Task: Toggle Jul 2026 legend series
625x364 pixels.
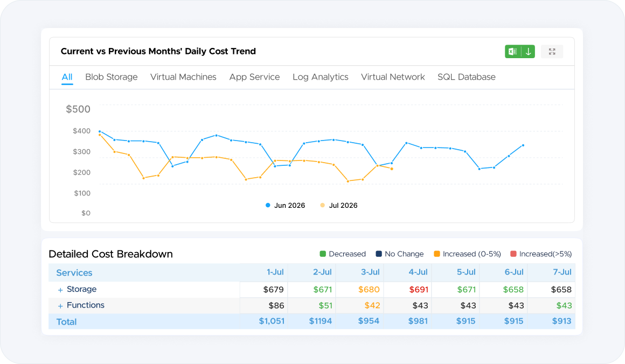Action: click(x=339, y=206)
